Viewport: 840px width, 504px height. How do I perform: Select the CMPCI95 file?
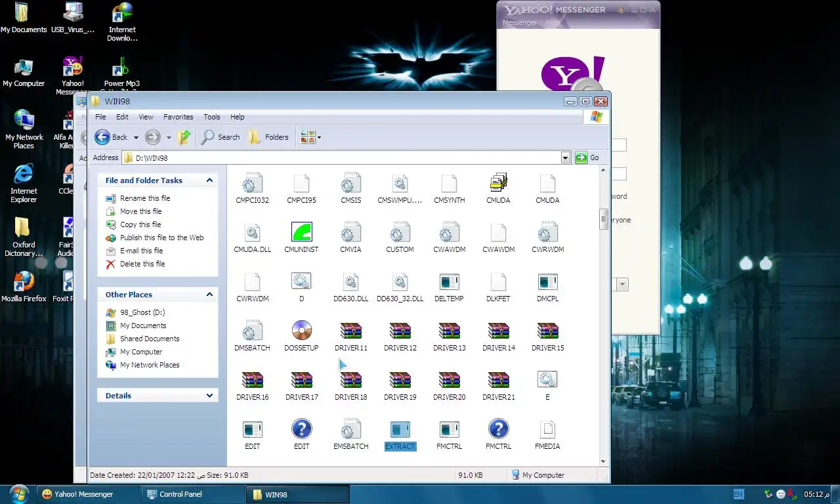click(301, 189)
